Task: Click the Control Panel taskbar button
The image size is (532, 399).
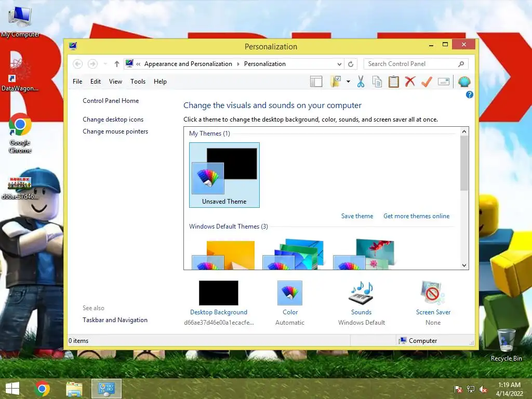Action: coord(106,389)
